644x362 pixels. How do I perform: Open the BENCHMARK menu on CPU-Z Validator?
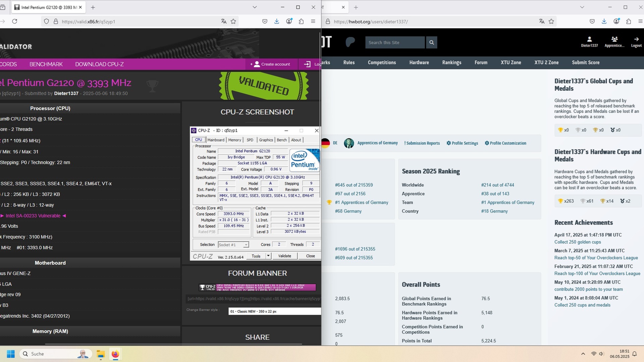[x=46, y=64]
